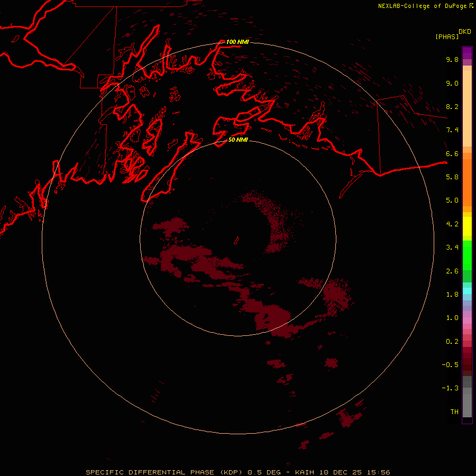Click the cyan segment of the color bar
Viewport: 476px width, 476px height.
pos(467,291)
